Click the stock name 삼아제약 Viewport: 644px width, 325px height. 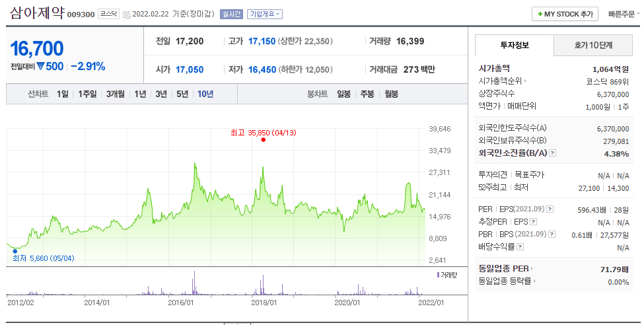click(37, 13)
